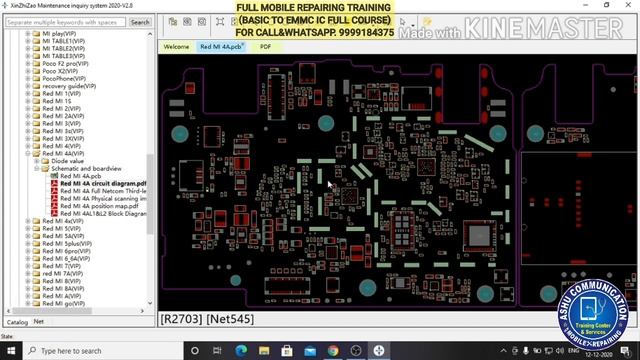Click the third toolbar icon before the separator
This screenshot has width=640, height=360.
pyautogui.click(x=202, y=22)
